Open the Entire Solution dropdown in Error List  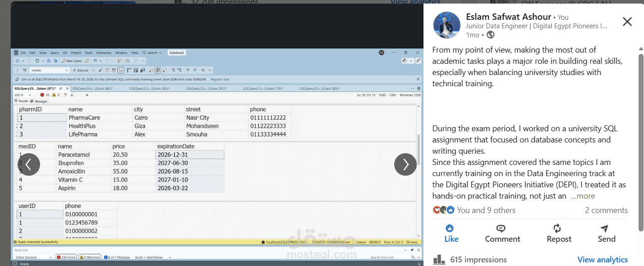coord(33,257)
